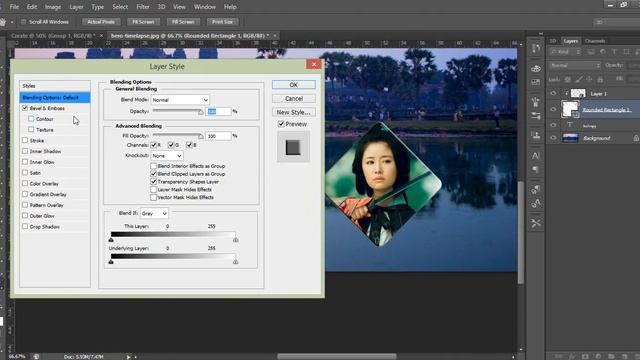Image resolution: width=640 pixels, height=360 pixels.
Task: Open the Window menu
Action: [x=204, y=7]
